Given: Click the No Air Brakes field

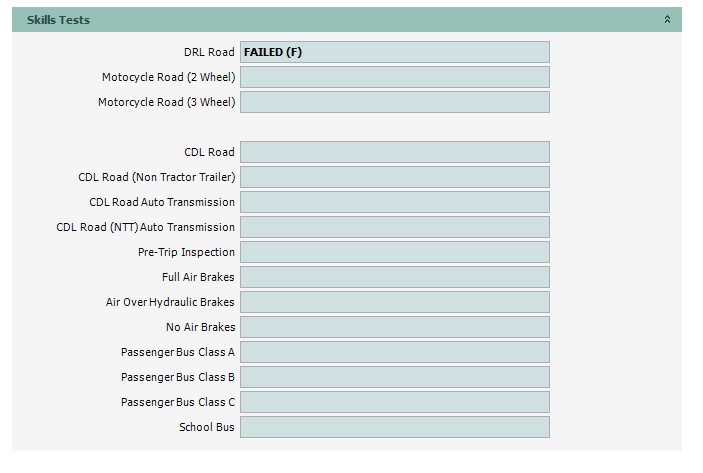Looking at the screenshot, I should pos(394,327).
